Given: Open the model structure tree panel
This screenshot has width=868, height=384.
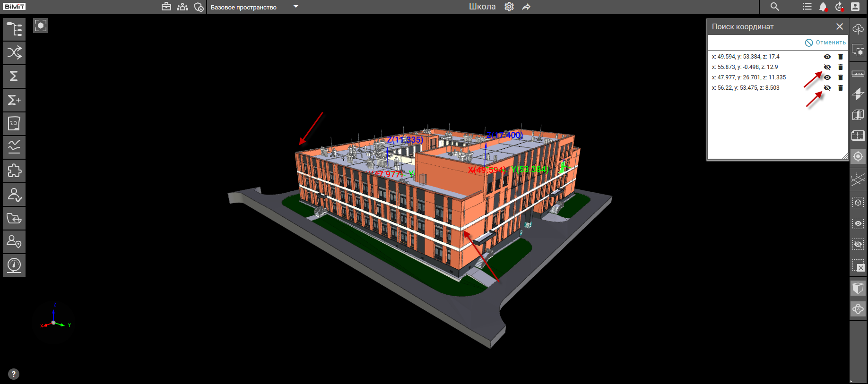Looking at the screenshot, I should tap(14, 29).
